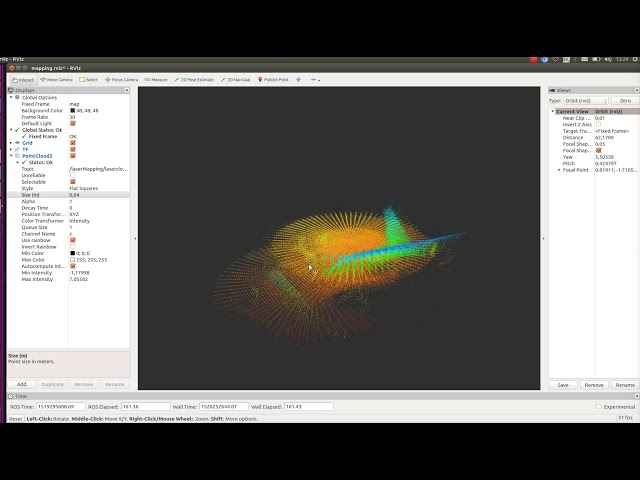Select the 2D Pose Estimate tool
640x480 pixels.
194,80
